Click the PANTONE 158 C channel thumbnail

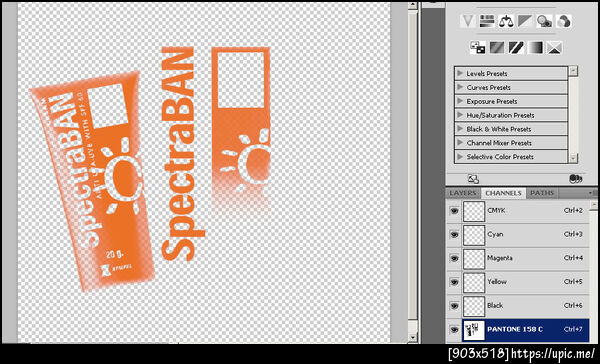point(474,330)
